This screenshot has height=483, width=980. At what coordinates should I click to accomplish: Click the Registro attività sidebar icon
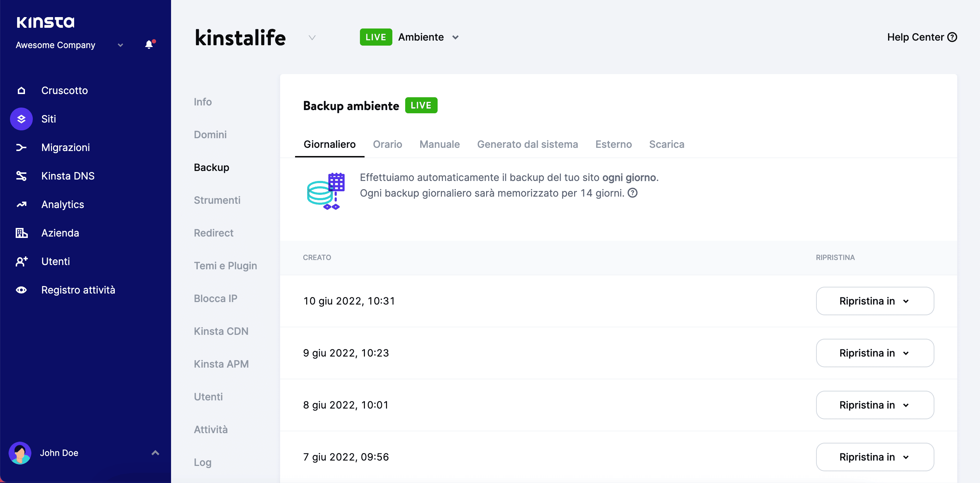point(21,289)
